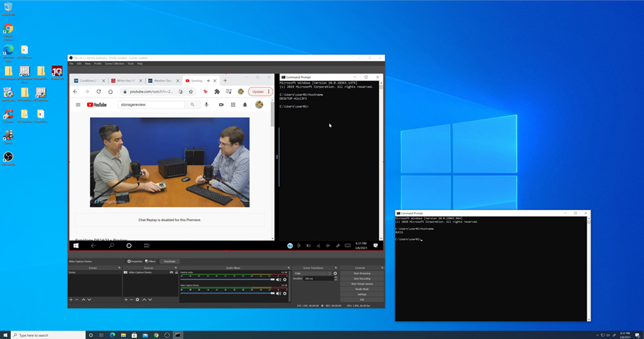Undock the Sources panel via its header icon
Screen dimensions: 644x339
coord(176,268)
